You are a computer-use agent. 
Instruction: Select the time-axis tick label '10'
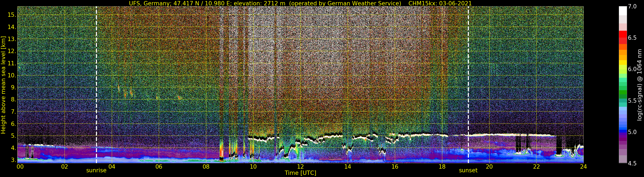click(253, 166)
